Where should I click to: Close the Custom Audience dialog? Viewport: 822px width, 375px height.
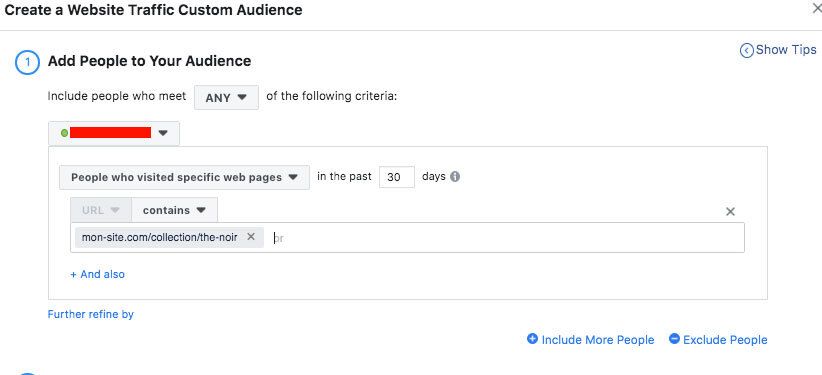pyautogui.click(x=816, y=8)
